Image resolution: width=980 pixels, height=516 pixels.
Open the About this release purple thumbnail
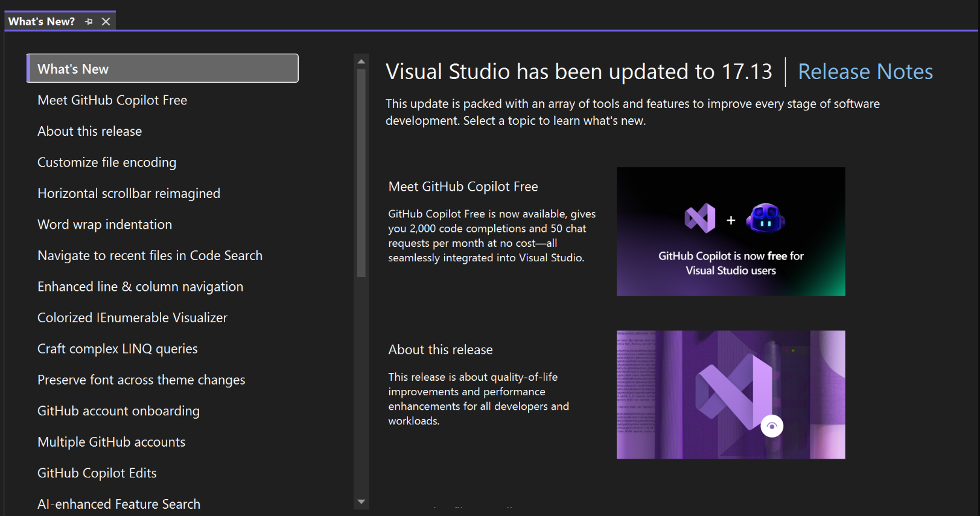click(731, 395)
